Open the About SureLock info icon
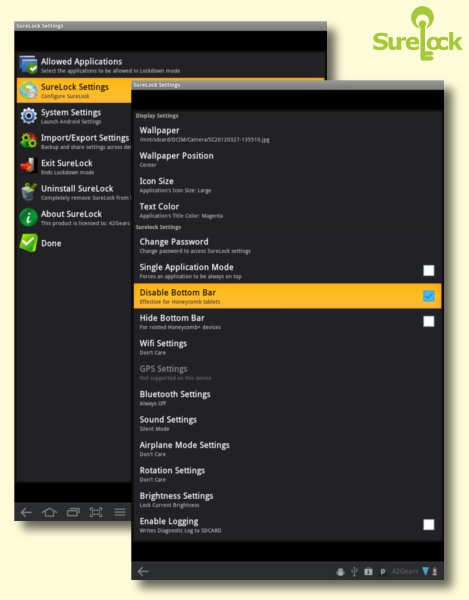The width and height of the screenshot is (469, 600). [x=28, y=217]
